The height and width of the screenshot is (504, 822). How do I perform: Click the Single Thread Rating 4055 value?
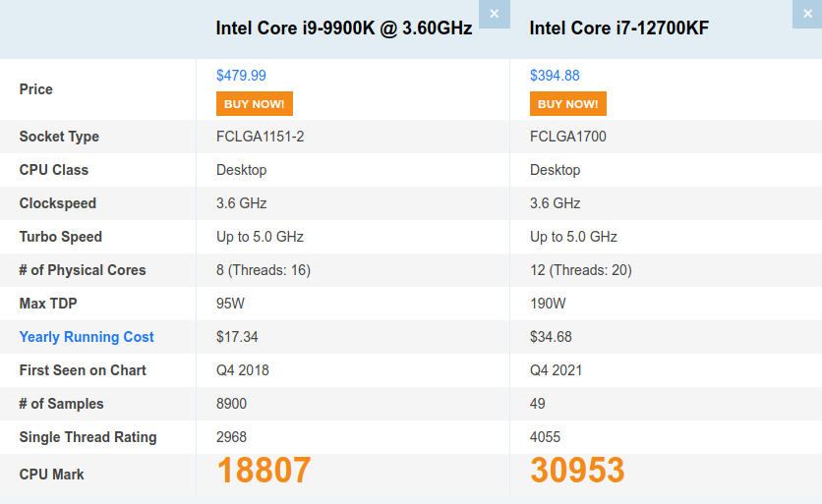[546, 437]
